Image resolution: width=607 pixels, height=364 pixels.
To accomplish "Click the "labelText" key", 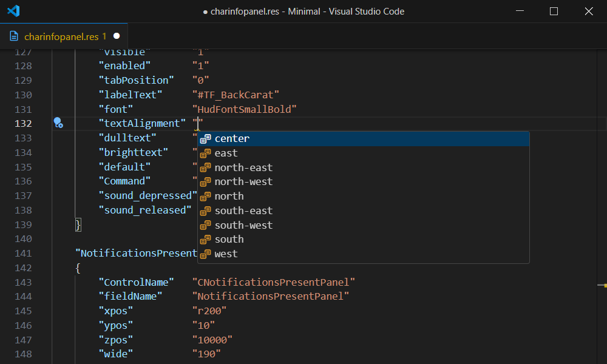I will pyautogui.click(x=131, y=95).
